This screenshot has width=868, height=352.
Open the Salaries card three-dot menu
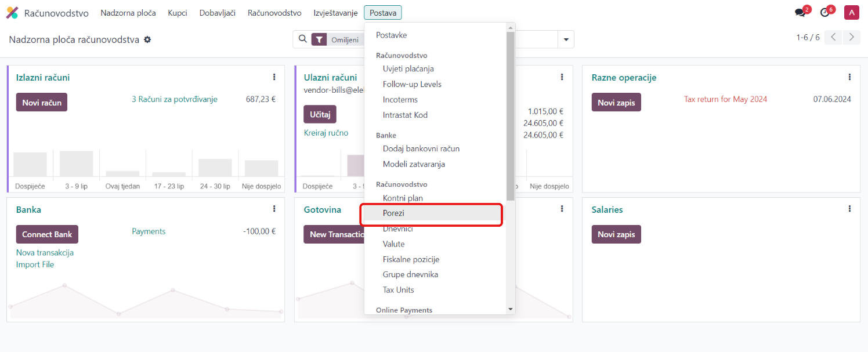(x=849, y=209)
